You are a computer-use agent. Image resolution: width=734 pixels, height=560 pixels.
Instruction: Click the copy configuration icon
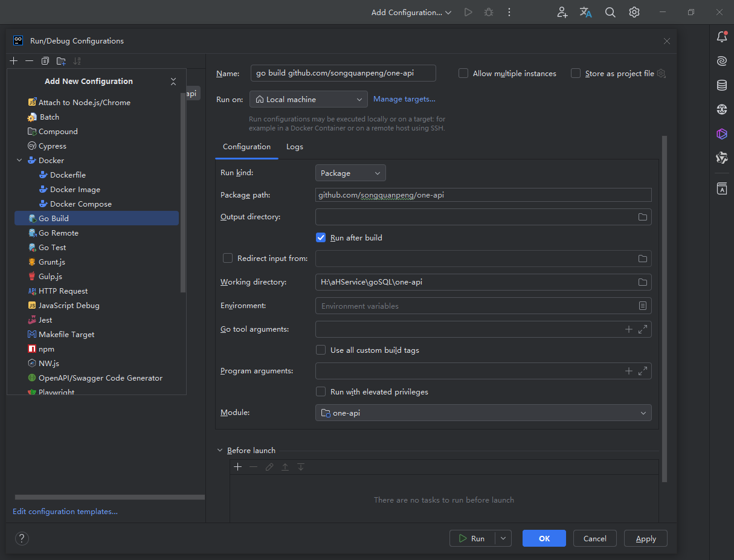click(x=45, y=61)
